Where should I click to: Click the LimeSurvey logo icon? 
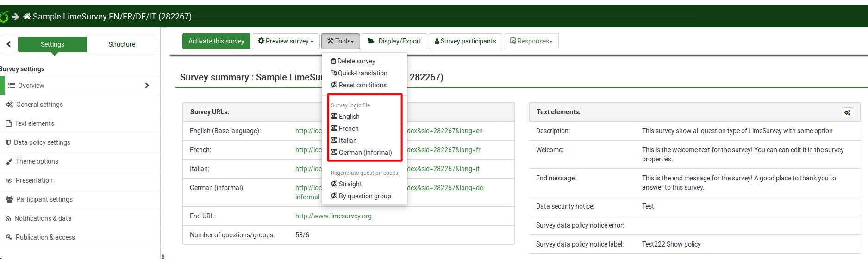pos(4,17)
